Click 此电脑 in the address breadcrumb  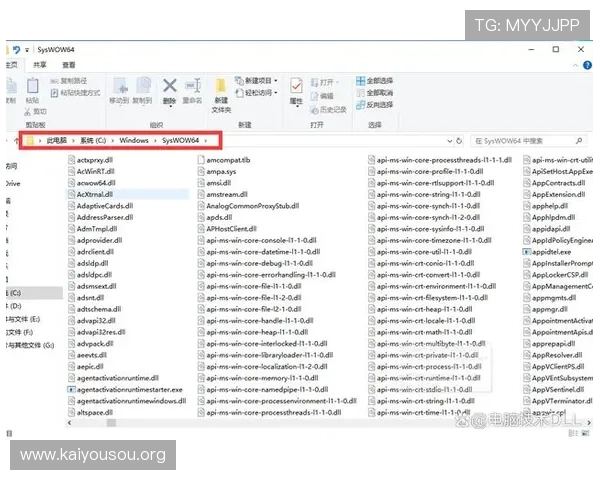[57, 140]
